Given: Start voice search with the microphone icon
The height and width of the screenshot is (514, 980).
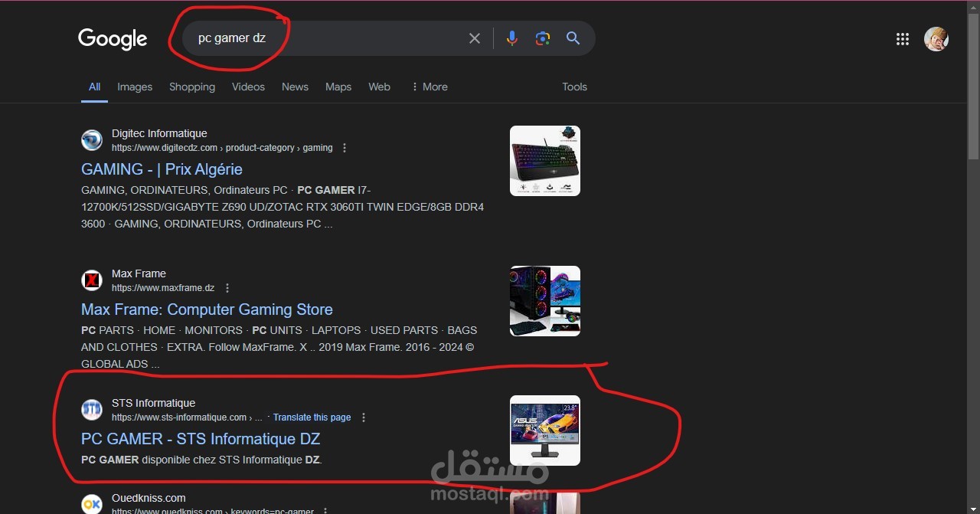Looking at the screenshot, I should point(512,38).
